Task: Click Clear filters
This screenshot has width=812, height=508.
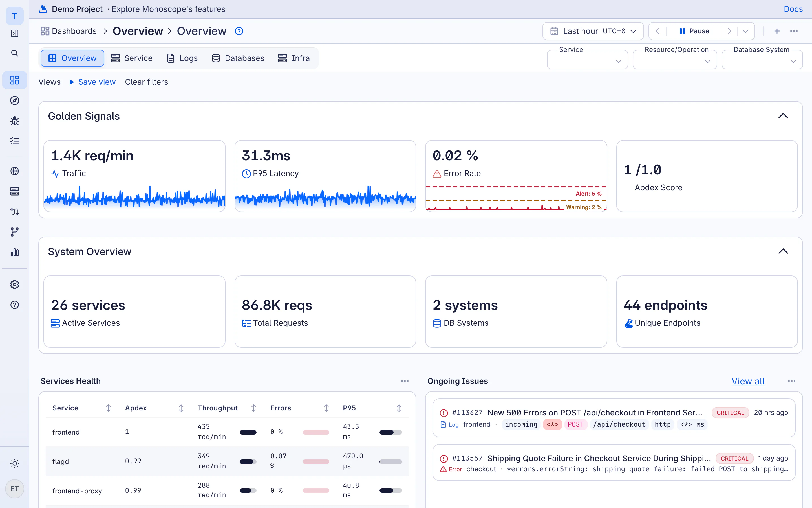Action: 146,82
